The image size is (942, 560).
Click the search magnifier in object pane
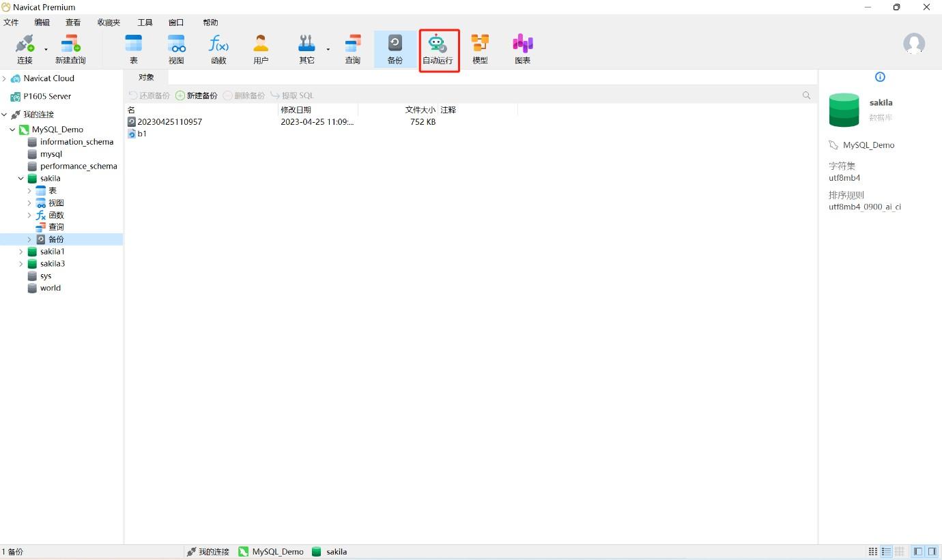806,95
